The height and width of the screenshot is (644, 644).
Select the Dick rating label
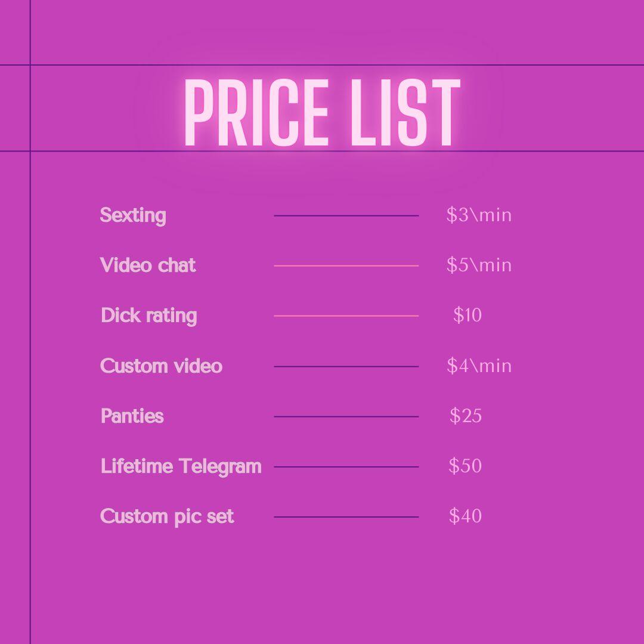tap(148, 316)
